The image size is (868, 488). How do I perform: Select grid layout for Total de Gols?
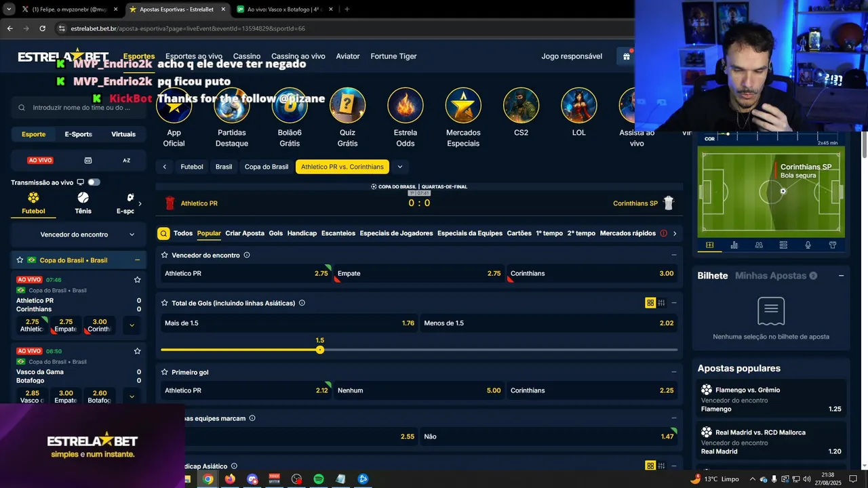click(650, 303)
